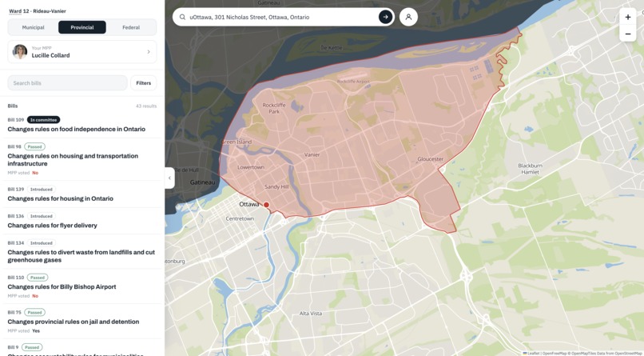Click MPP voted No under Bill 98
Image resolution: width=644 pixels, height=356 pixels.
[23, 173]
